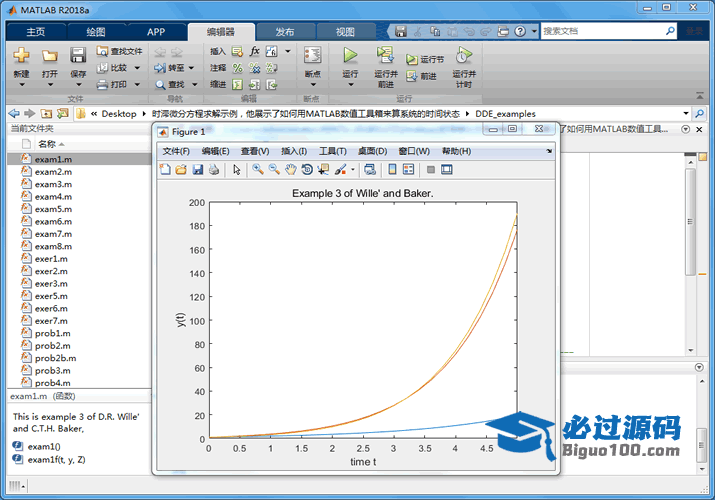Select exam5.m in file list

53,209
